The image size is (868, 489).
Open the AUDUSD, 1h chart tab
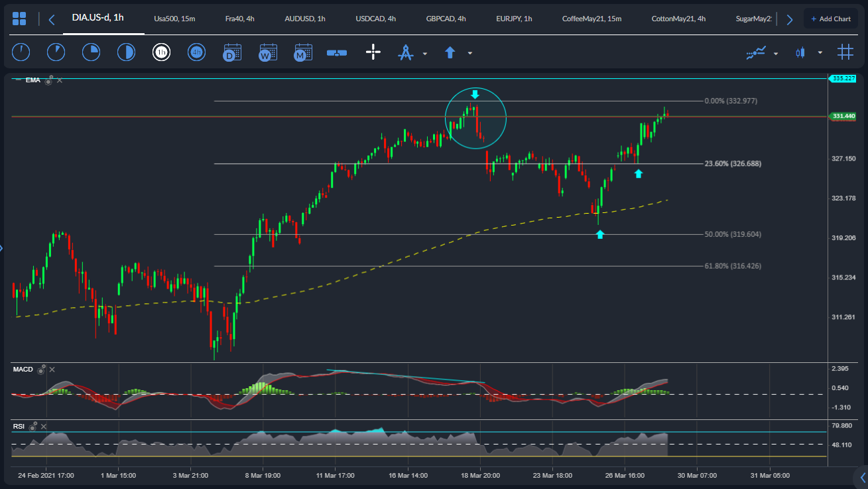coord(305,19)
